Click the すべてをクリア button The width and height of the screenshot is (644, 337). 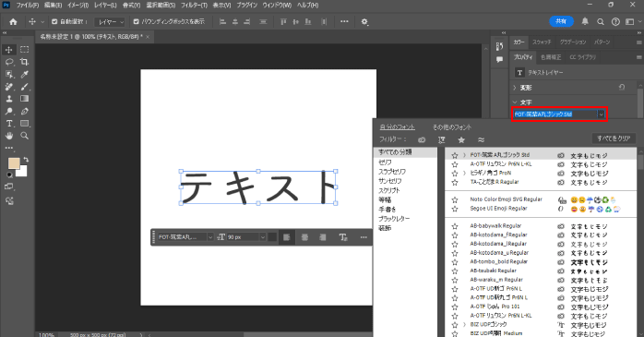pyautogui.click(x=614, y=138)
